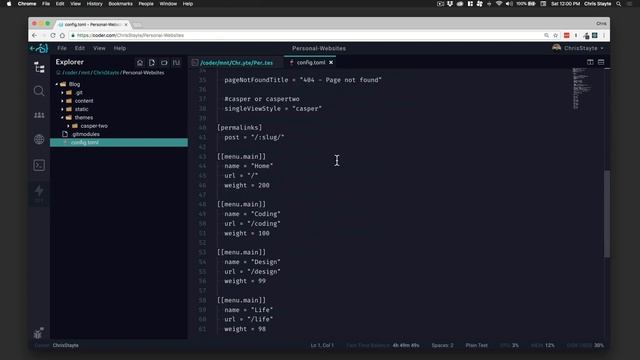640x360 pixels.
Task: Open the terminal sidebar icon
Action: tap(39, 165)
